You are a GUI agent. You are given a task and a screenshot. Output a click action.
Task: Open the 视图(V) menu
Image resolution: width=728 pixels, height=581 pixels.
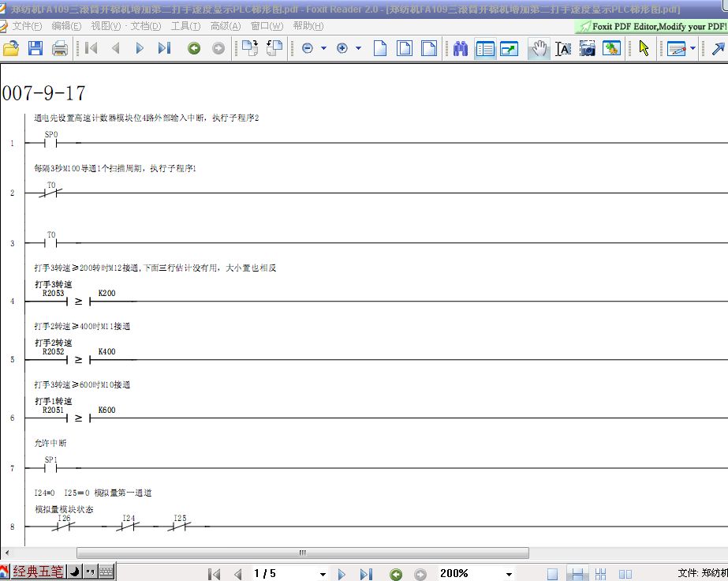[x=105, y=26]
